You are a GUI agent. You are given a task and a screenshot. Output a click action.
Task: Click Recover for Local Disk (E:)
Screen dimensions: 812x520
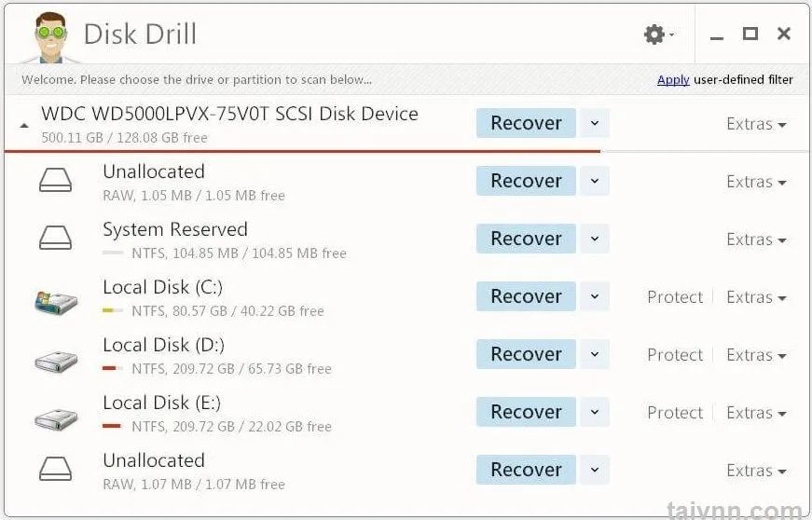pos(526,413)
